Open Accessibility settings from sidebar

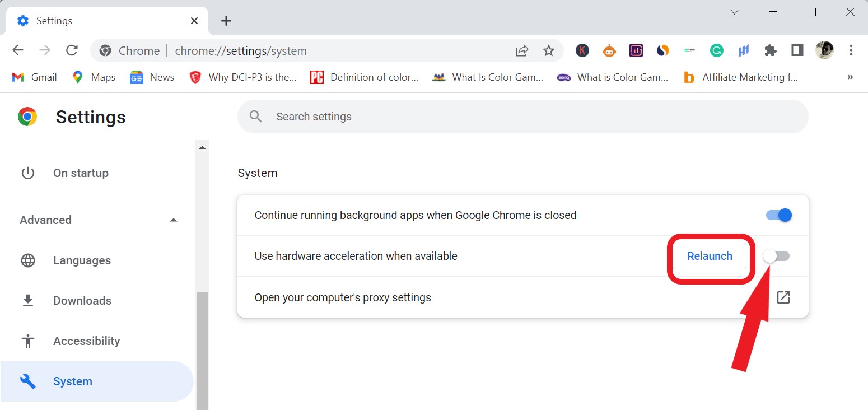point(87,341)
